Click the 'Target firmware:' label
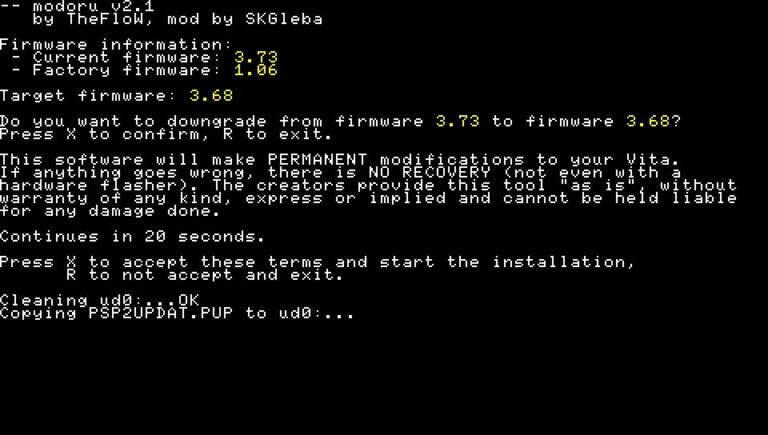This screenshot has height=435, width=768. (88, 96)
